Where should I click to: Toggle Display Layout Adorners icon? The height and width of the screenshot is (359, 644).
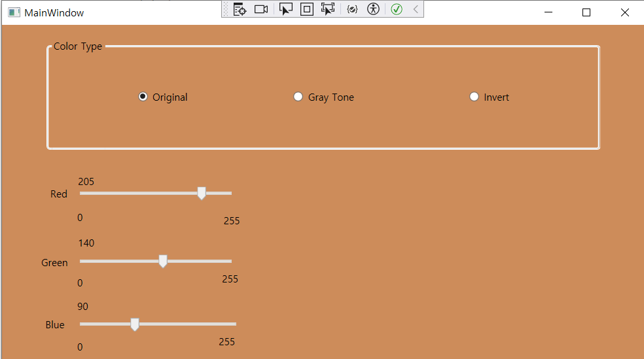[x=307, y=9]
